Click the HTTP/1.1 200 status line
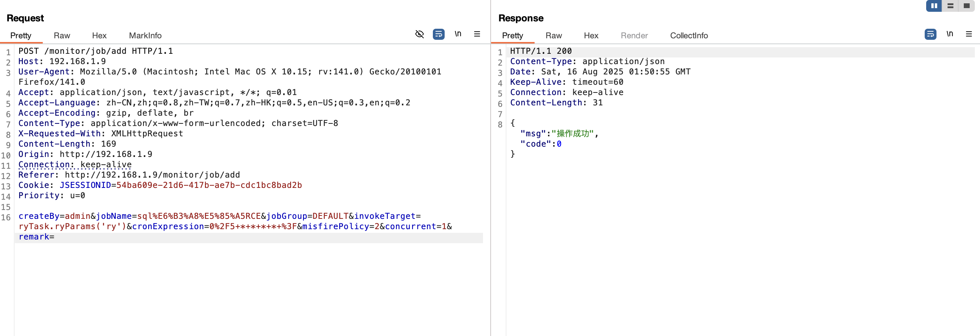This screenshot has height=336, width=980. (x=541, y=51)
